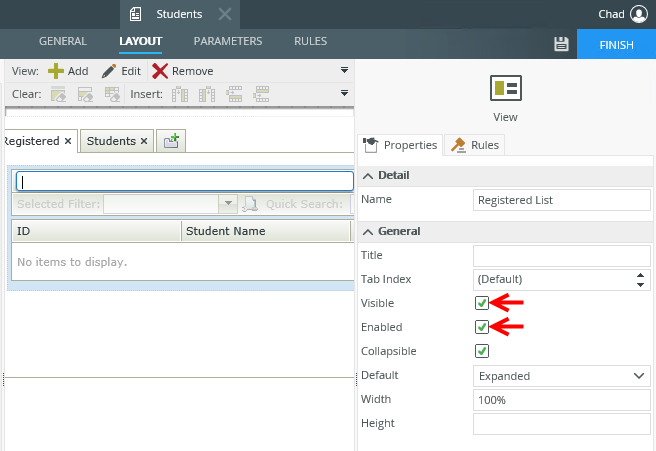
Task: Close the Registered tab with its X
Action: 68,141
